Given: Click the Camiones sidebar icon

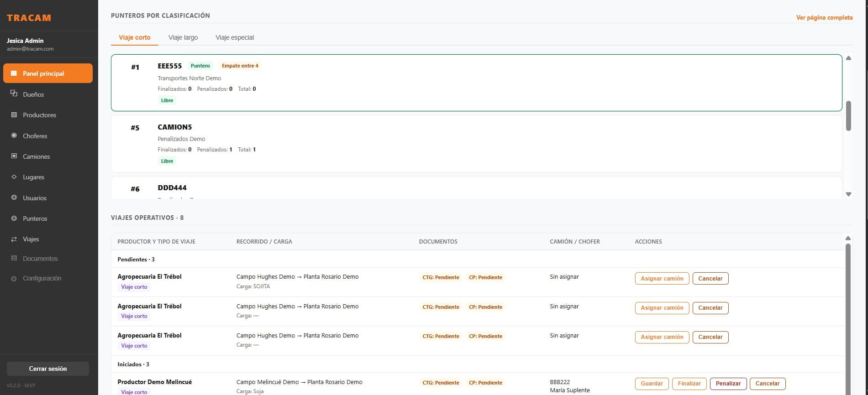Looking at the screenshot, I should [14, 156].
